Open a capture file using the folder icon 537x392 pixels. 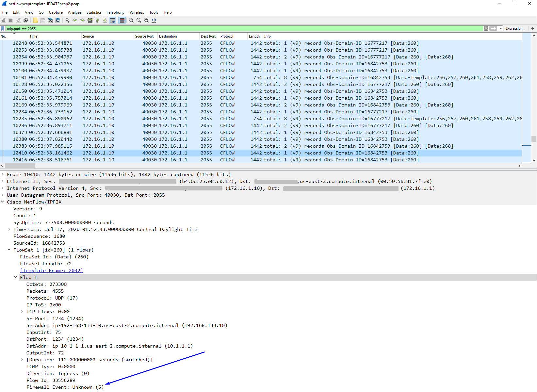point(35,20)
